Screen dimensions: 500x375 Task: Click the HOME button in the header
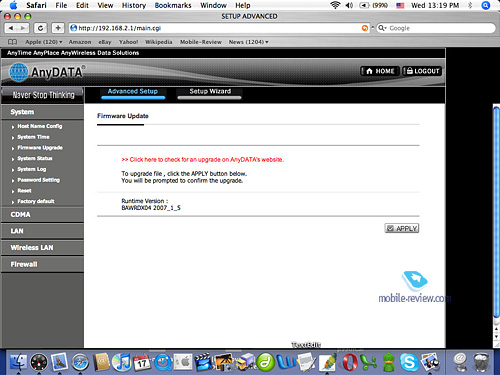tap(380, 71)
